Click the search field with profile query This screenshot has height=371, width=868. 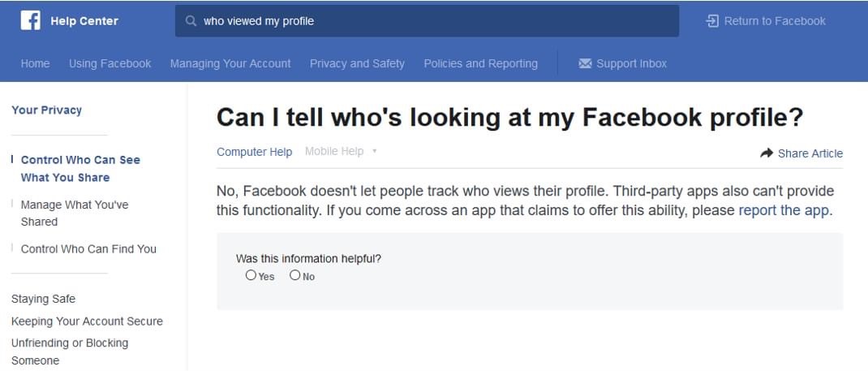pos(427,21)
